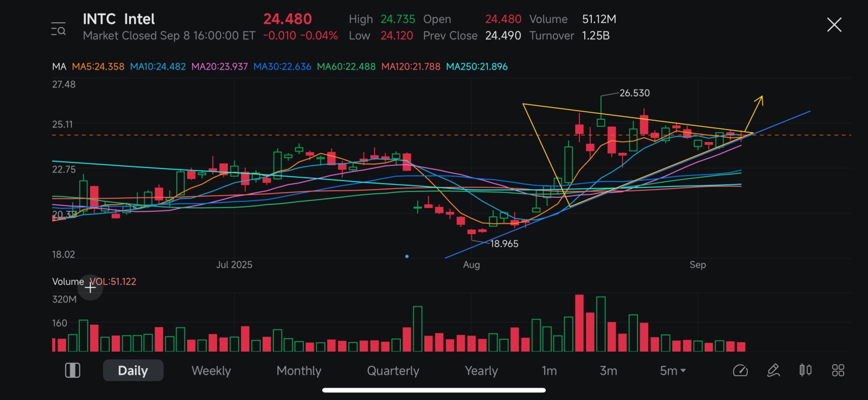
Task: Select the pencil drawing tool
Action: [773, 370]
